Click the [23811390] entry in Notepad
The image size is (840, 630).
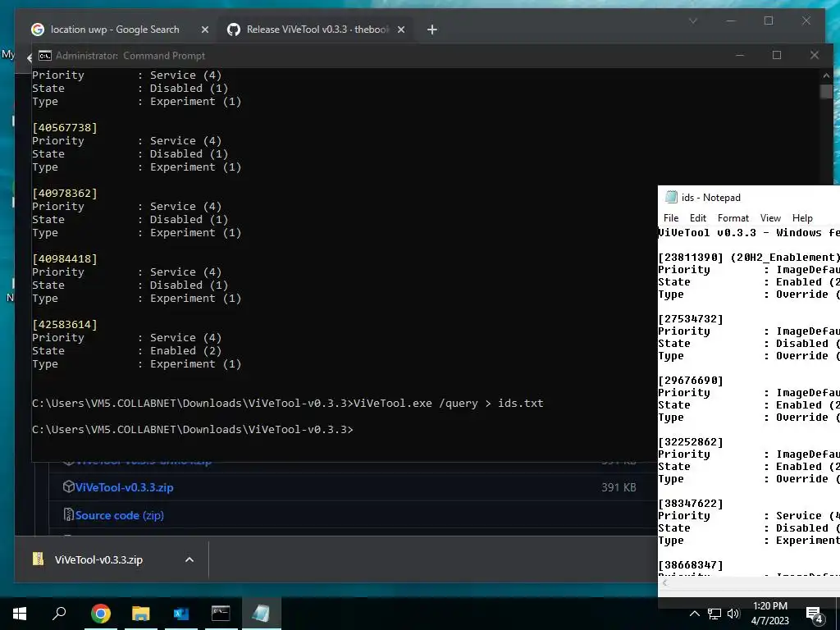(691, 257)
